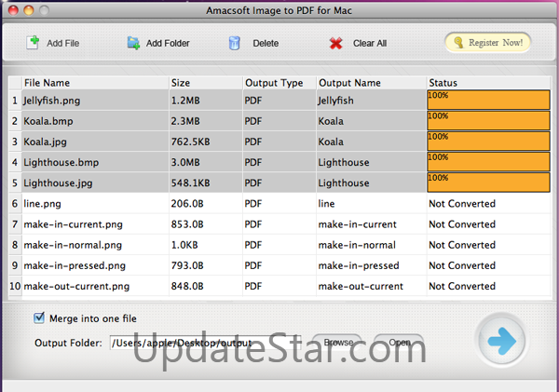Image resolution: width=559 pixels, height=392 pixels.
Task: Click the Size column header
Action: point(206,83)
